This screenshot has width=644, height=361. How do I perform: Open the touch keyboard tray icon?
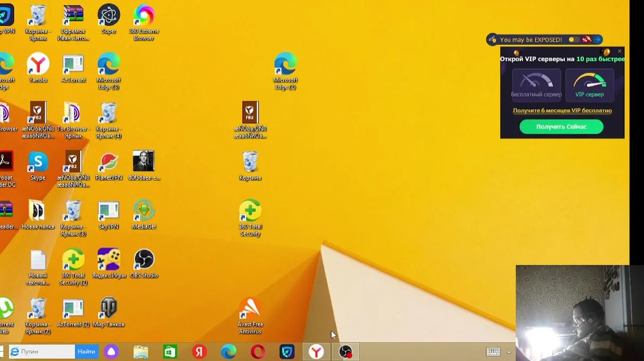pos(493,352)
